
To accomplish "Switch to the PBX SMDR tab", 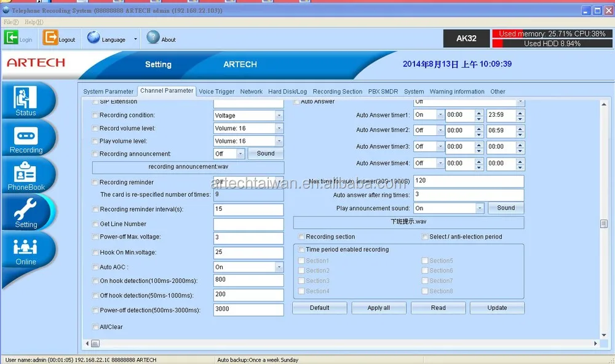I will 383,92.
